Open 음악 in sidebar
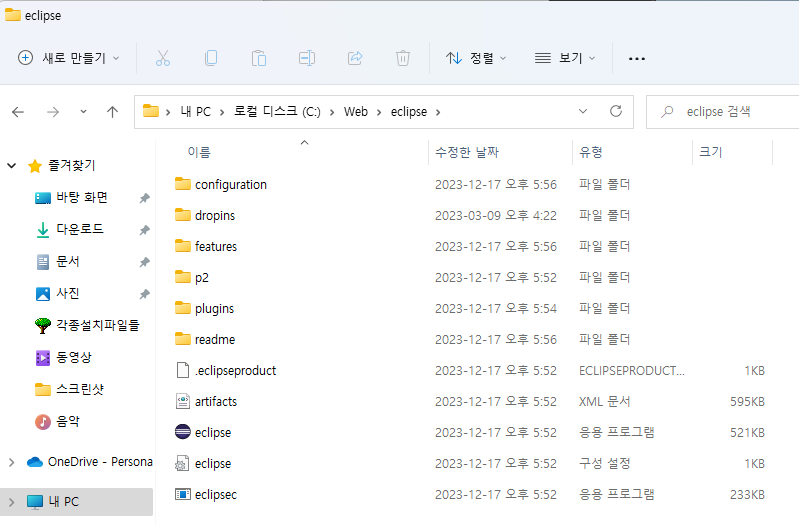Image resolution: width=799 pixels, height=525 pixels. [x=67, y=422]
